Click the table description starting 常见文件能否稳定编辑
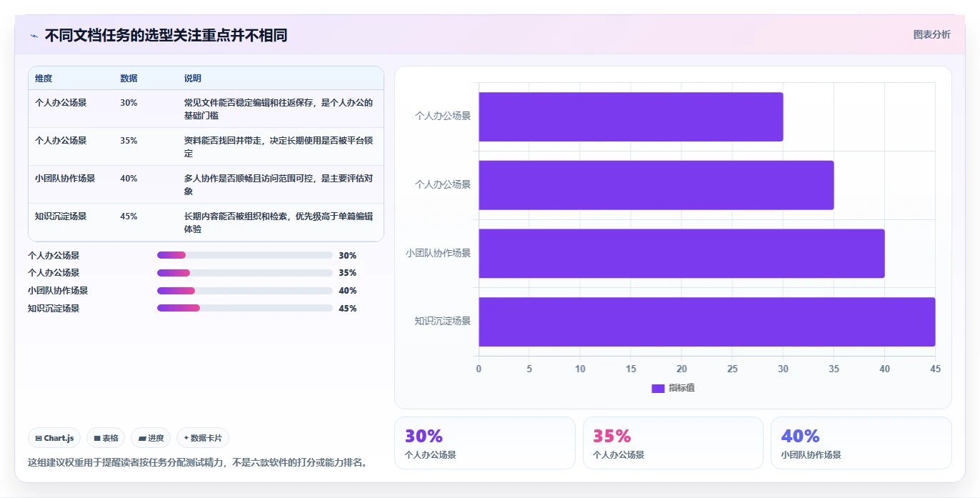Screen dimensions: 980x498 point(279,109)
